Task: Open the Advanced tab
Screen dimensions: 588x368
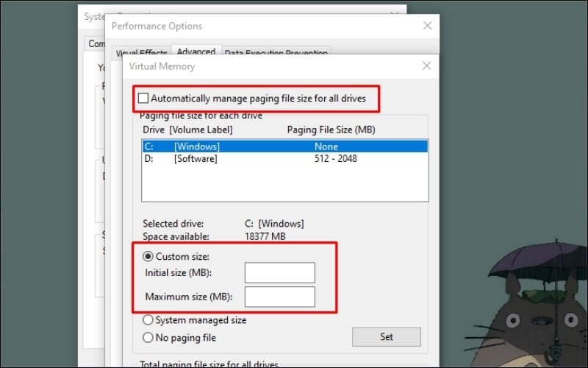Action: click(196, 52)
